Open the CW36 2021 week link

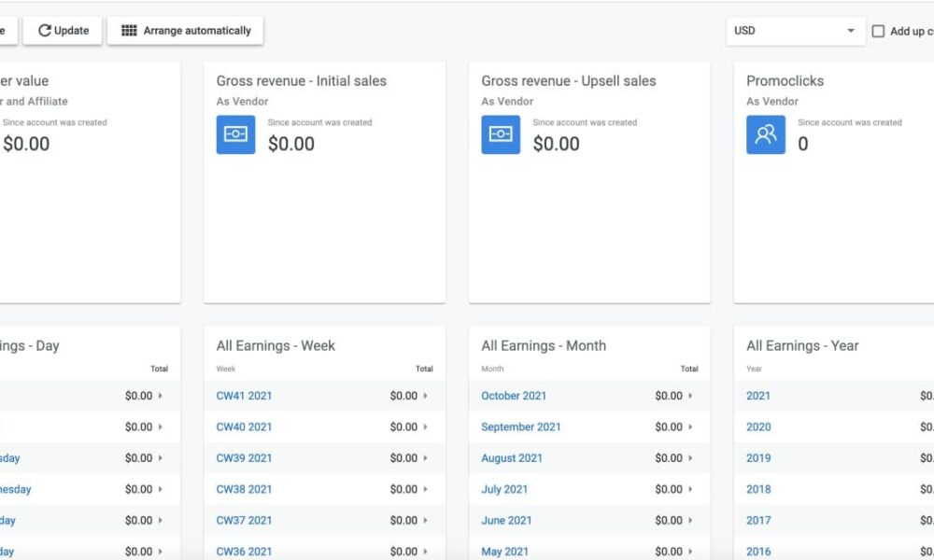point(244,552)
